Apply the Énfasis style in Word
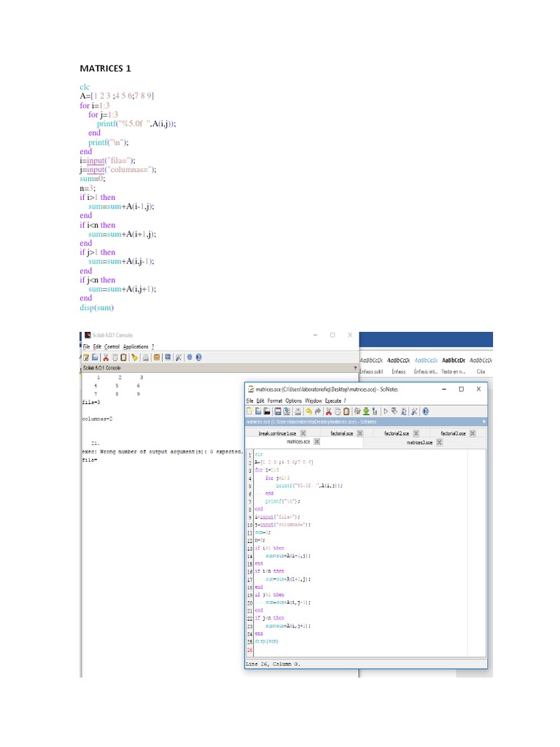560x747 pixels. (x=399, y=366)
